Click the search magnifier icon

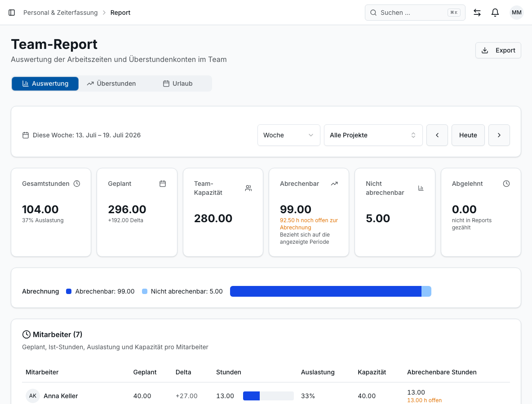coord(373,13)
